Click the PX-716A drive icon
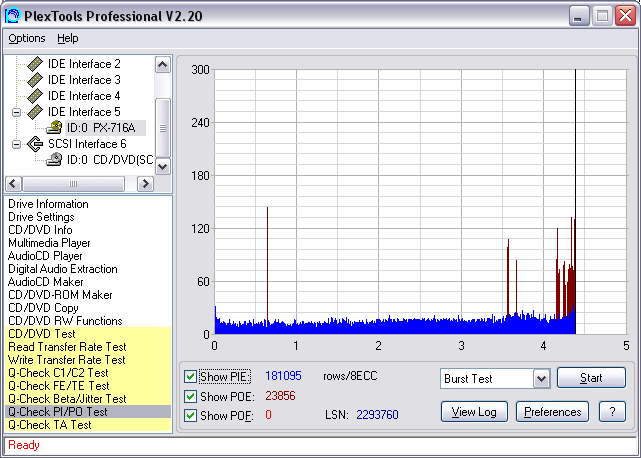 (x=54, y=128)
